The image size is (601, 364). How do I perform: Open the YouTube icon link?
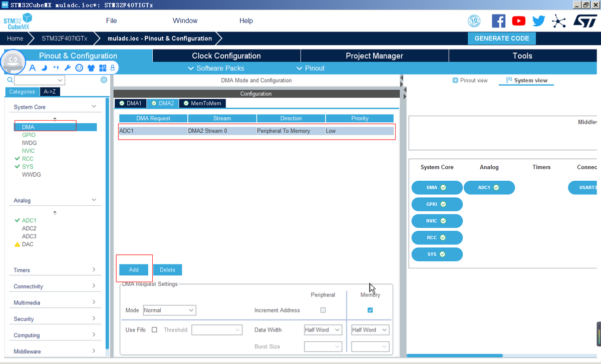coord(519,21)
